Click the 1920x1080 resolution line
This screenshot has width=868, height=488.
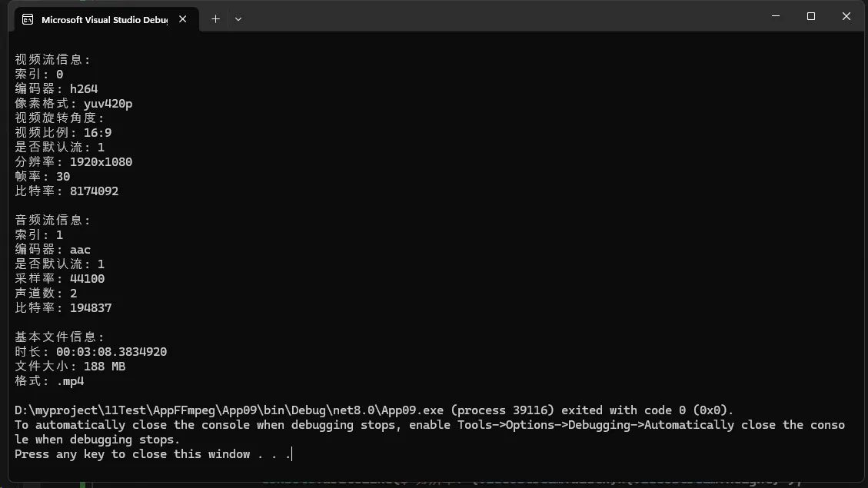74,162
